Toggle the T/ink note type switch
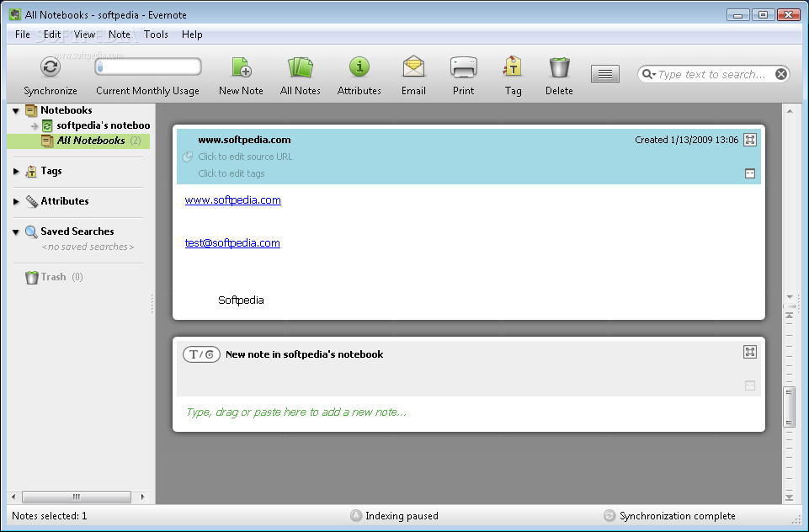The image size is (809, 532). 201,354
